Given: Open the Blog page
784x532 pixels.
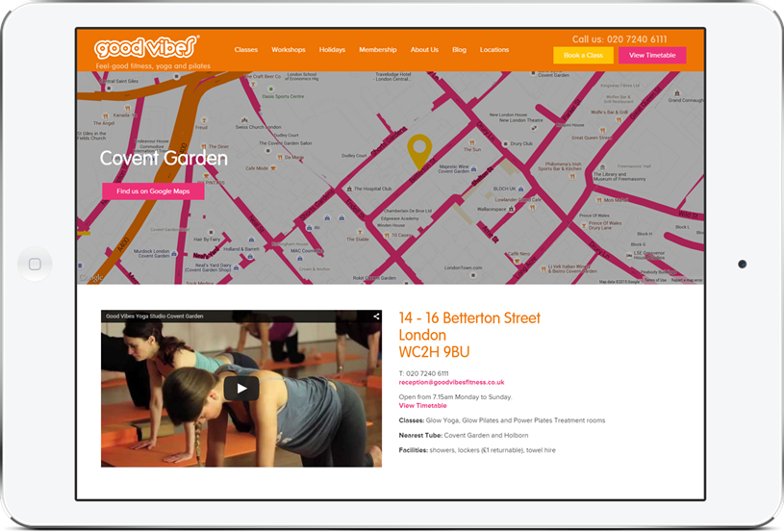Looking at the screenshot, I should pyautogui.click(x=459, y=49).
